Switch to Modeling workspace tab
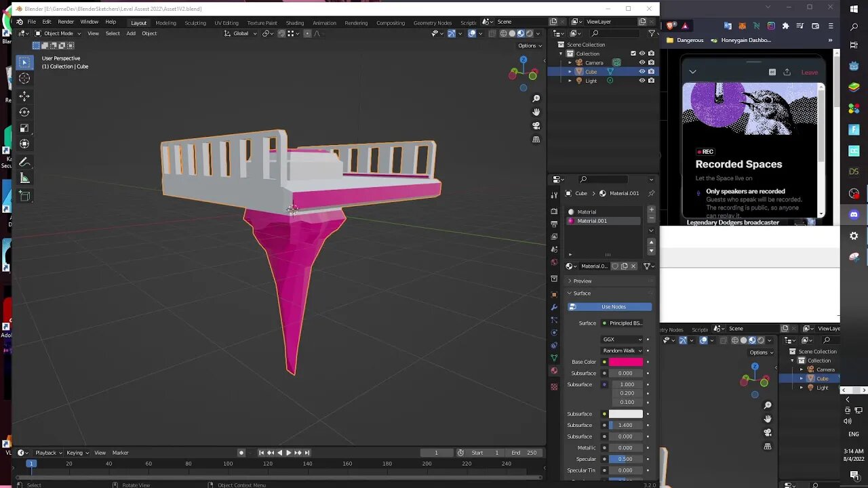868x488 pixels. coord(165,22)
